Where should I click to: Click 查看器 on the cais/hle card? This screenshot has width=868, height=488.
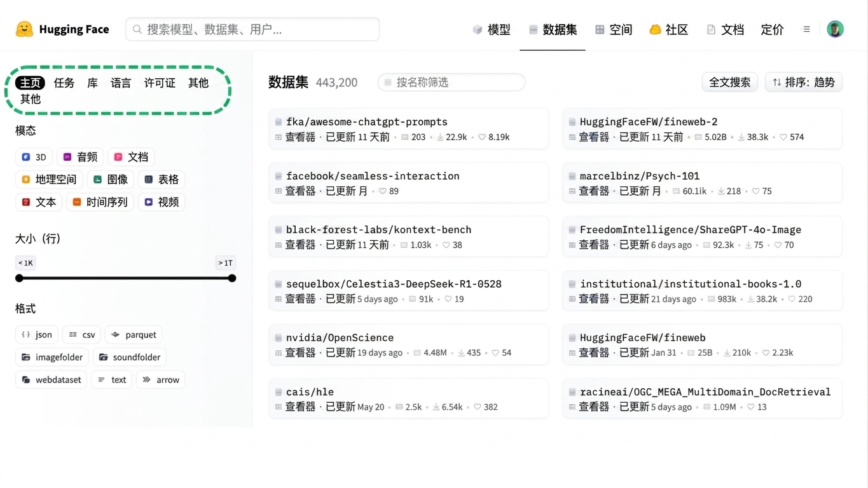coord(300,407)
